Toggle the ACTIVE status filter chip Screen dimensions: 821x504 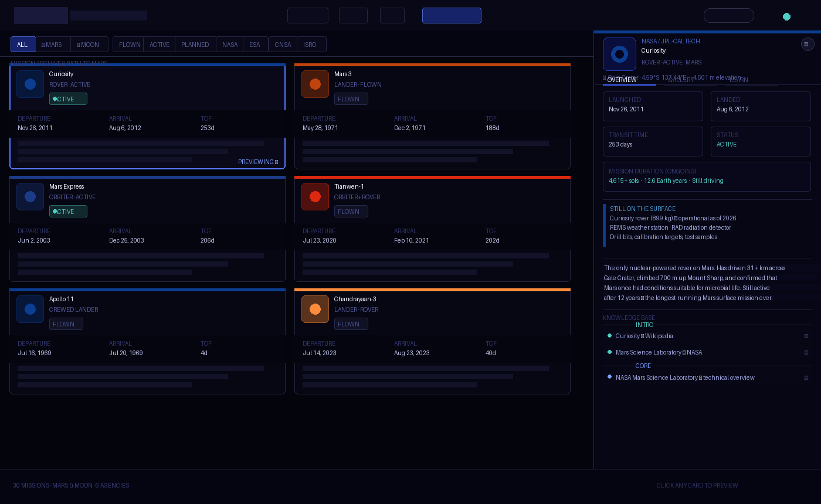tap(160, 45)
